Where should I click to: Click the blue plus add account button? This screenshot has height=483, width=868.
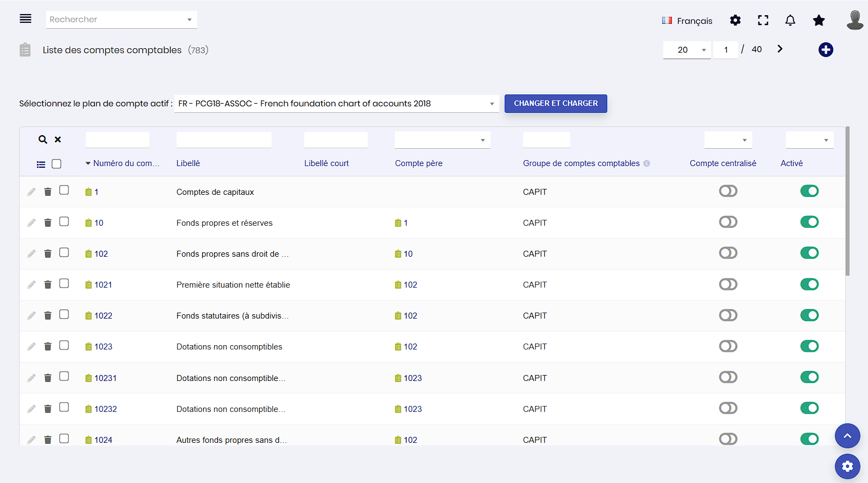click(x=825, y=50)
